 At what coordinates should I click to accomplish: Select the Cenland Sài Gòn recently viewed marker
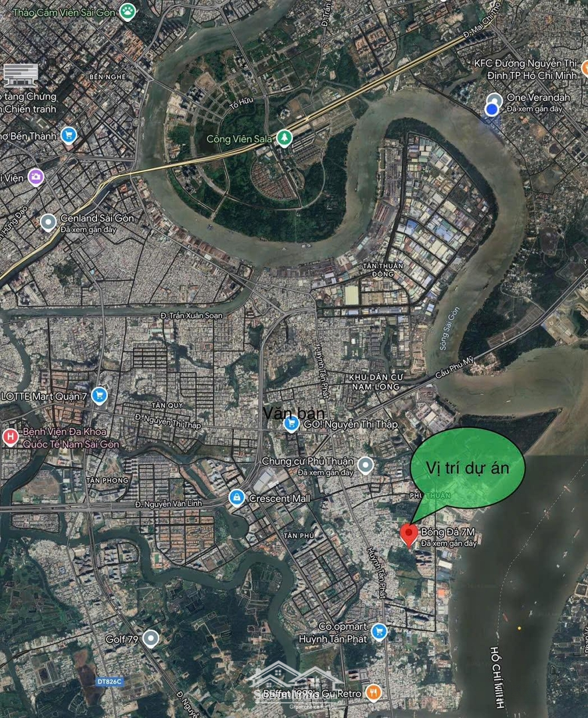[48, 223]
